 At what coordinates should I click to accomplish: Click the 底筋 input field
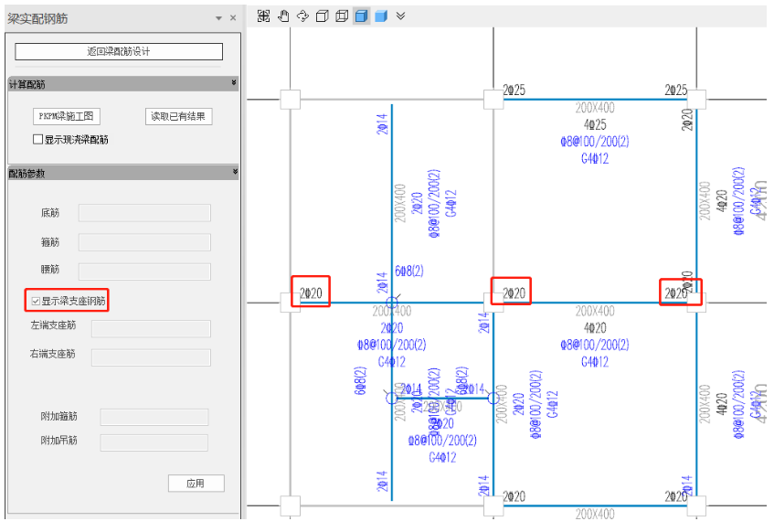coord(144,213)
